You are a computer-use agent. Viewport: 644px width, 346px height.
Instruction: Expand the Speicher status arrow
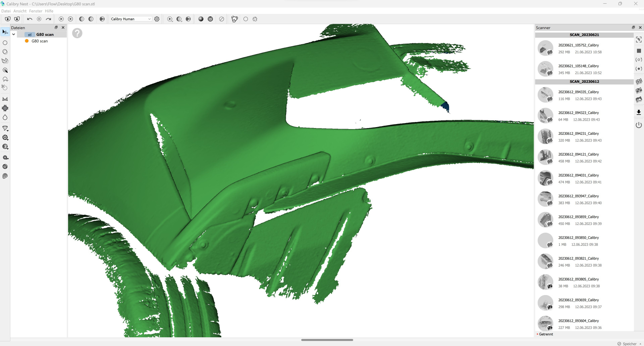click(x=640, y=344)
